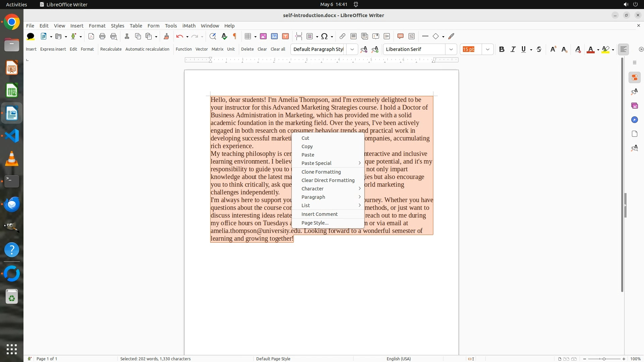Image resolution: width=644 pixels, height=362 pixels.
Task: Choose Clear Direct Formatting in context menu
Action: pyautogui.click(x=328, y=180)
